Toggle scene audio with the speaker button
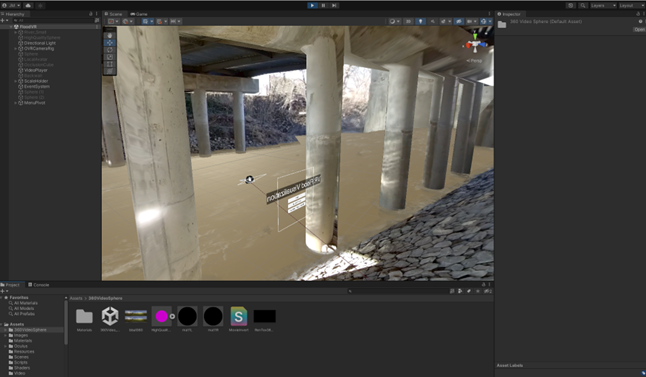 click(433, 21)
